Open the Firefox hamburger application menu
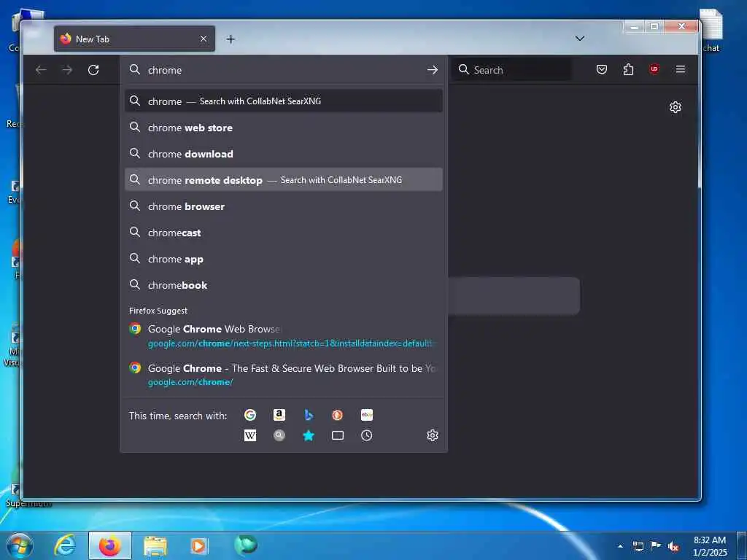This screenshot has width=747, height=560. tap(681, 69)
